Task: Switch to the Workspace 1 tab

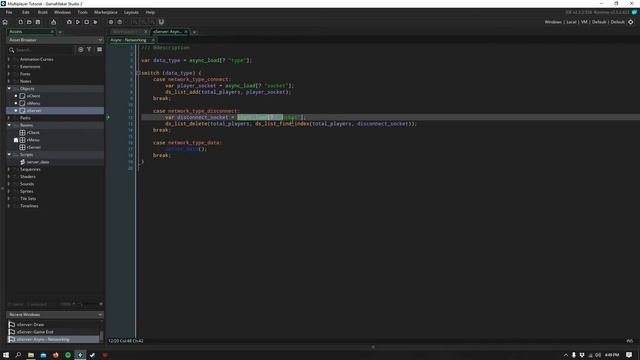Action: coord(126,32)
